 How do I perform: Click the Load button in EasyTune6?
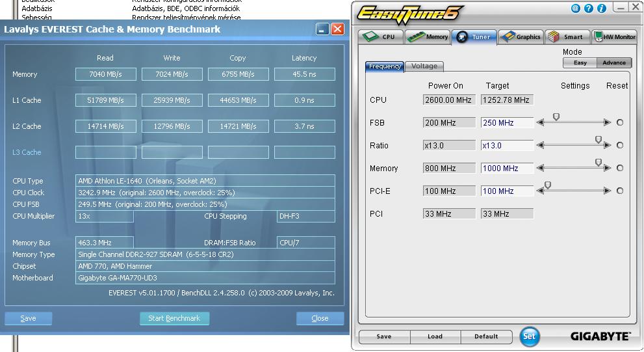435,336
